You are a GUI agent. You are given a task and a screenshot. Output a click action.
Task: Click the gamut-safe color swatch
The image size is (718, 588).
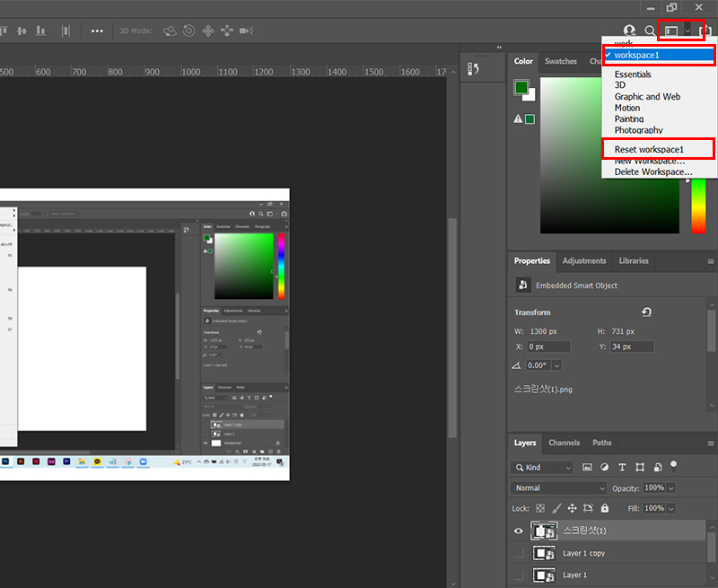coord(530,119)
